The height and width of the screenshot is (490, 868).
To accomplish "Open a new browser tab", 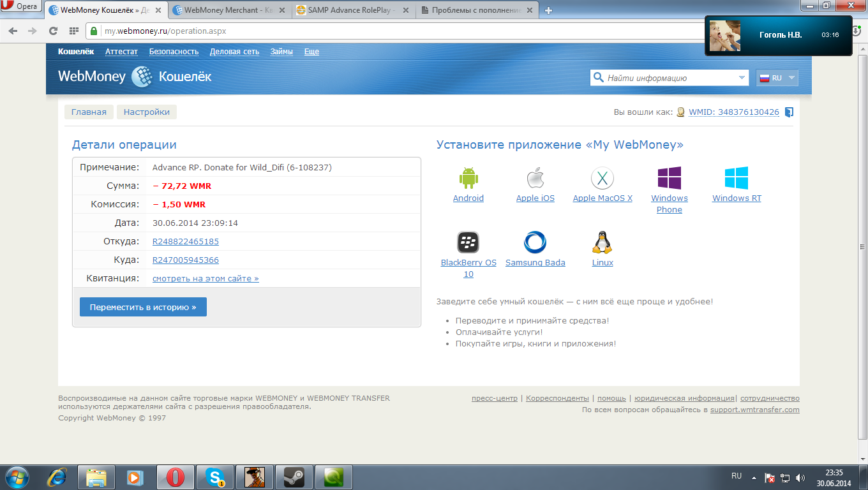I will (x=548, y=10).
